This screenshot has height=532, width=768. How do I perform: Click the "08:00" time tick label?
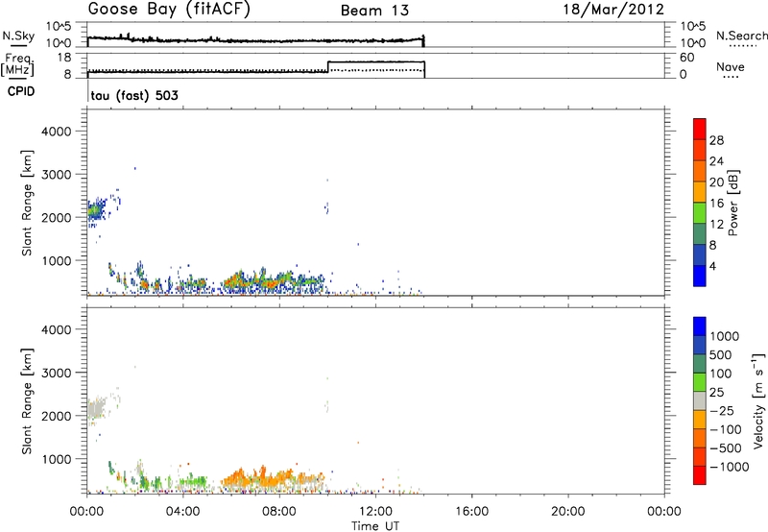pyautogui.click(x=279, y=512)
